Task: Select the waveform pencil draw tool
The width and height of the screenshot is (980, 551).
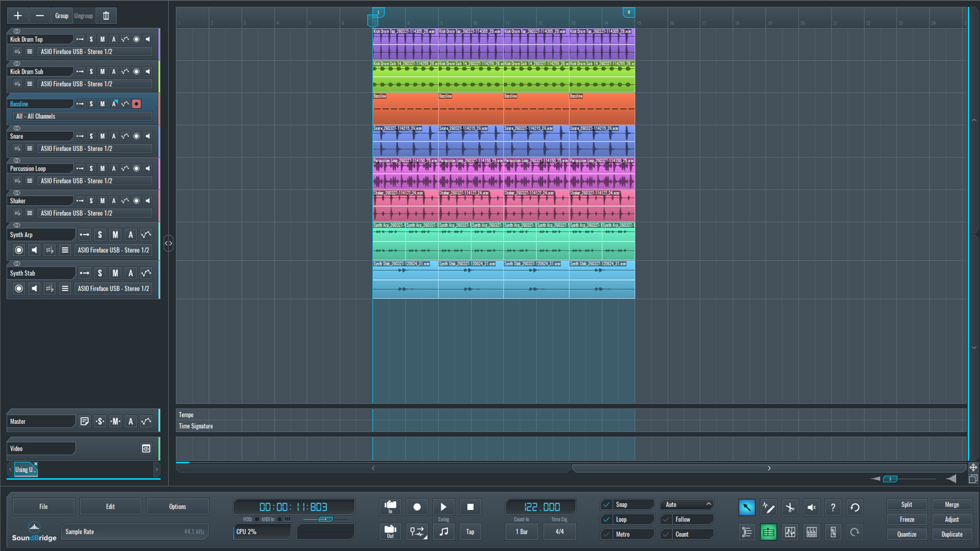Action: [768, 507]
